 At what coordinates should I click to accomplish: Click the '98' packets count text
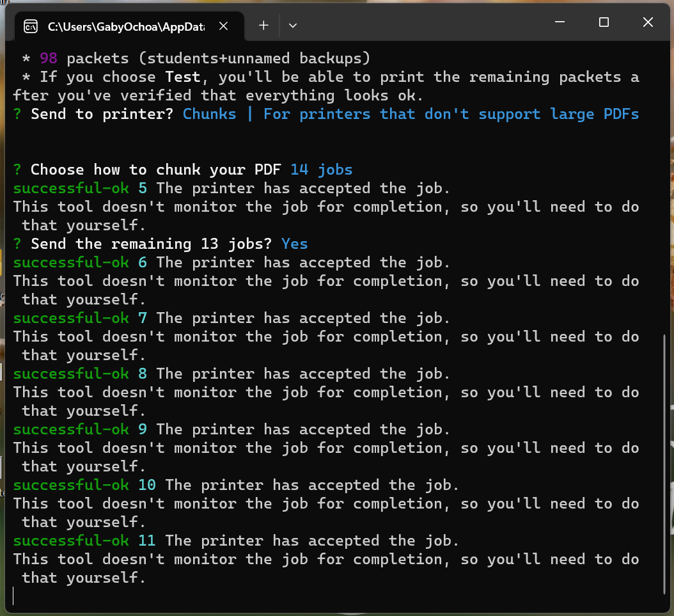click(x=49, y=58)
